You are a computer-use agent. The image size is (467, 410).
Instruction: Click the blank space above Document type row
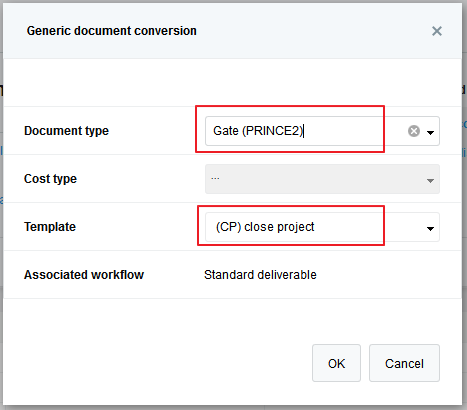(233, 83)
